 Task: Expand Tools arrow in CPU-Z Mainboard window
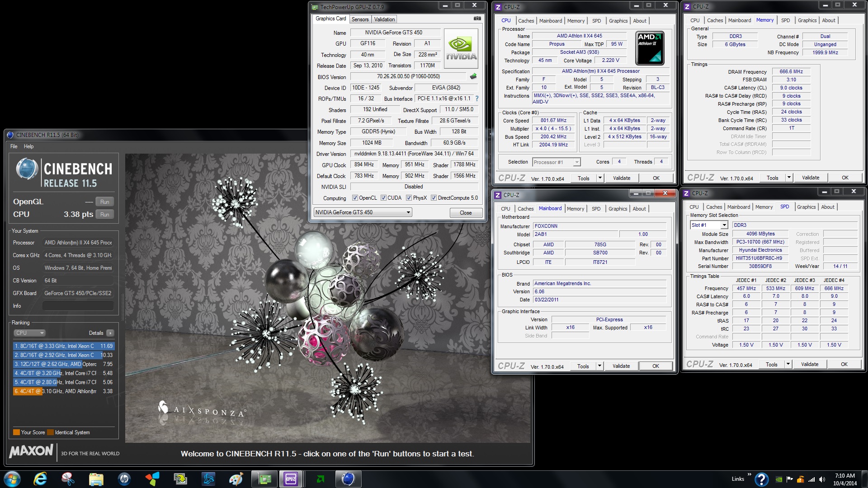[599, 366]
